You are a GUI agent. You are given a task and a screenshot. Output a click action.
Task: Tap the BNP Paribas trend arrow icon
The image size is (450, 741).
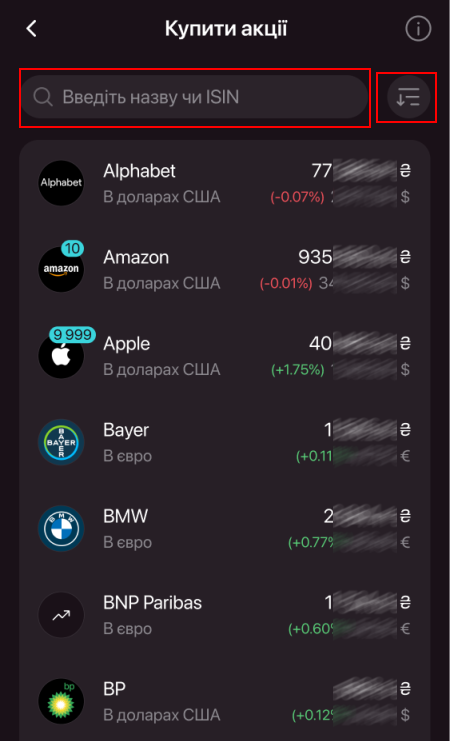61,615
